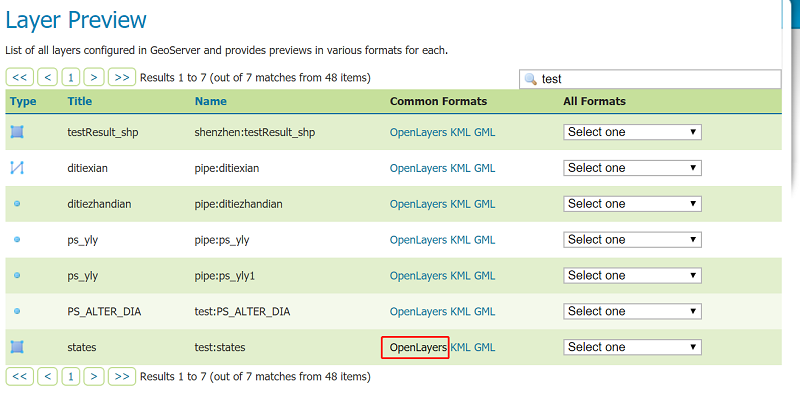Viewport: 800px width, 401px height.
Task: Click next page > button at bottom
Action: tap(95, 376)
